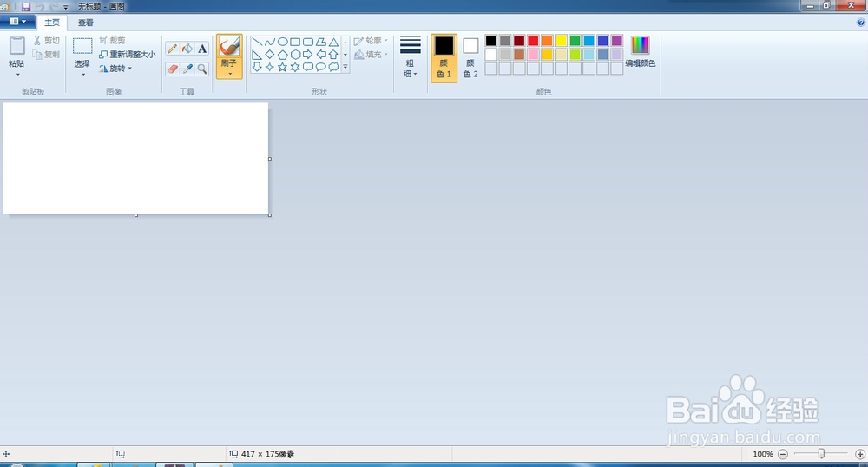This screenshot has width=868, height=467.
Task: Choose the Up arrow shape
Action: tap(333, 55)
